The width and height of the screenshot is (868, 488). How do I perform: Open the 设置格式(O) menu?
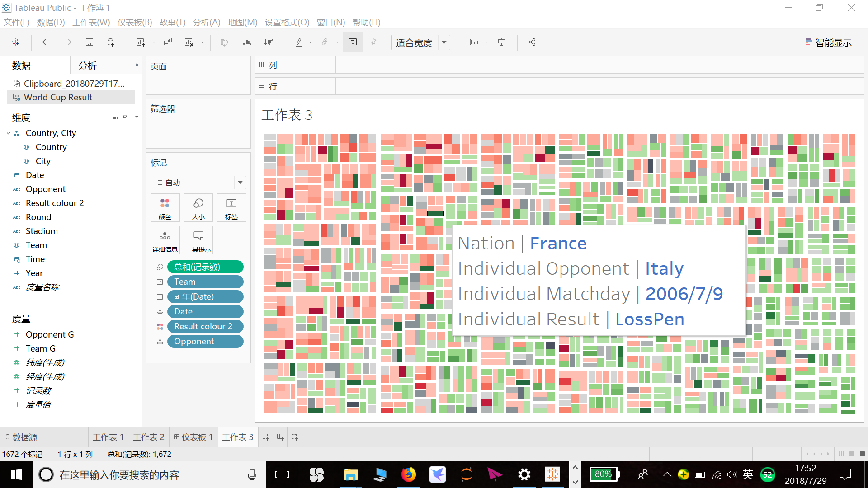287,23
